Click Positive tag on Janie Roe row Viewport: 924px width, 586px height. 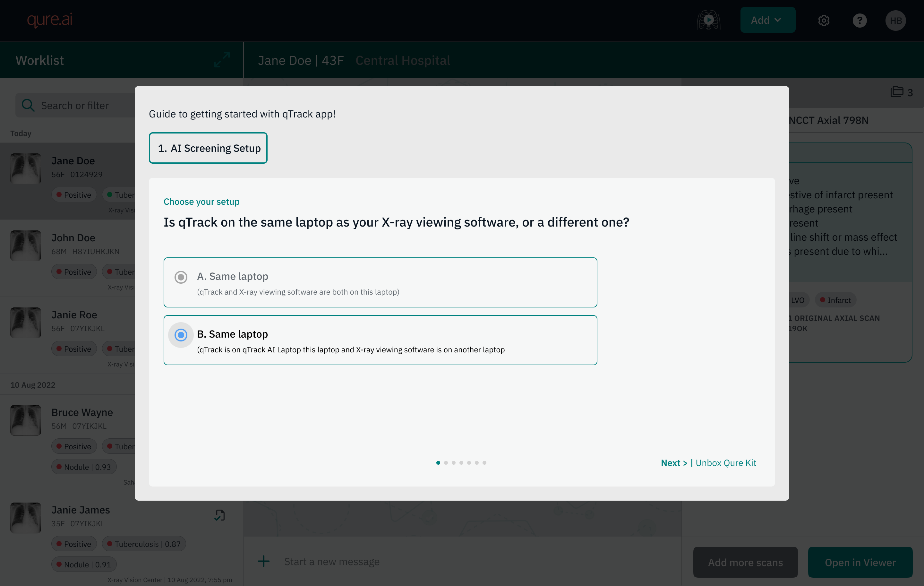(74, 349)
